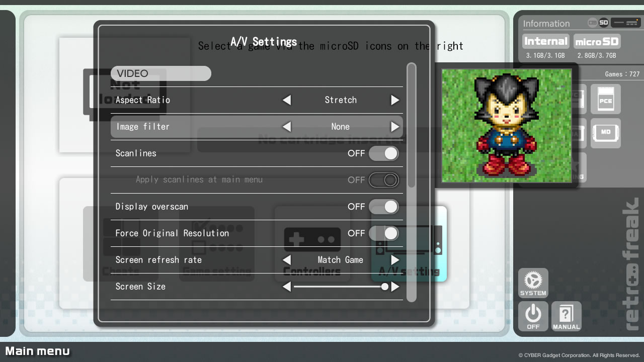Click the Screen Size slider handle
Image resolution: width=644 pixels, height=362 pixels.
(x=385, y=287)
